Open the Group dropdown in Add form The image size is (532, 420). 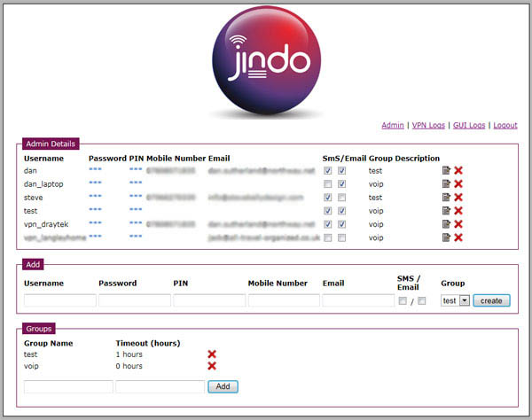pyautogui.click(x=455, y=300)
